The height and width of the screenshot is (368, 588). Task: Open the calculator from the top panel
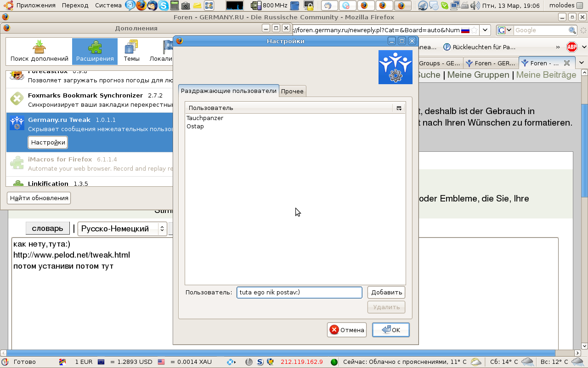click(x=175, y=6)
